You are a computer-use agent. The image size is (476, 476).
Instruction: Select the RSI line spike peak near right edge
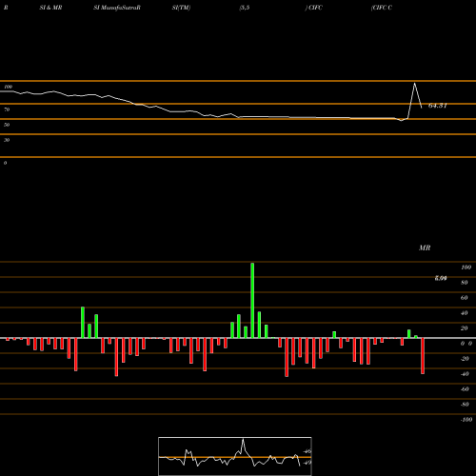[414, 84]
